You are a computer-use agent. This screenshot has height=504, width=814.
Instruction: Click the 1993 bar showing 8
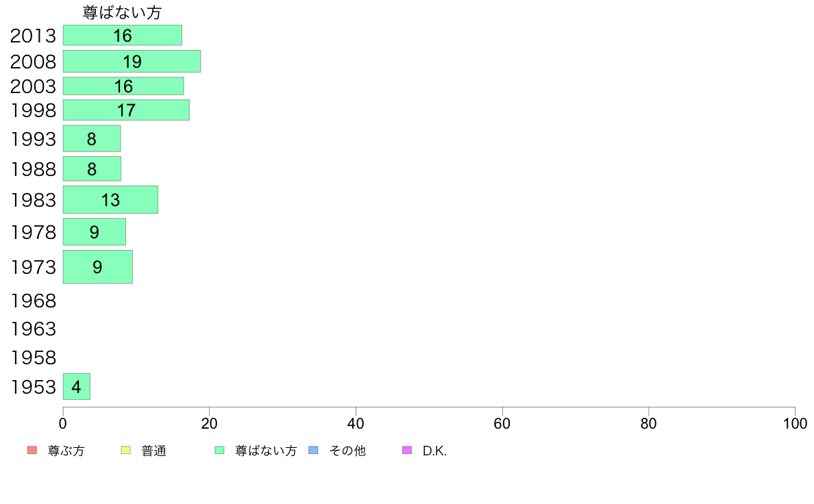[92, 138]
